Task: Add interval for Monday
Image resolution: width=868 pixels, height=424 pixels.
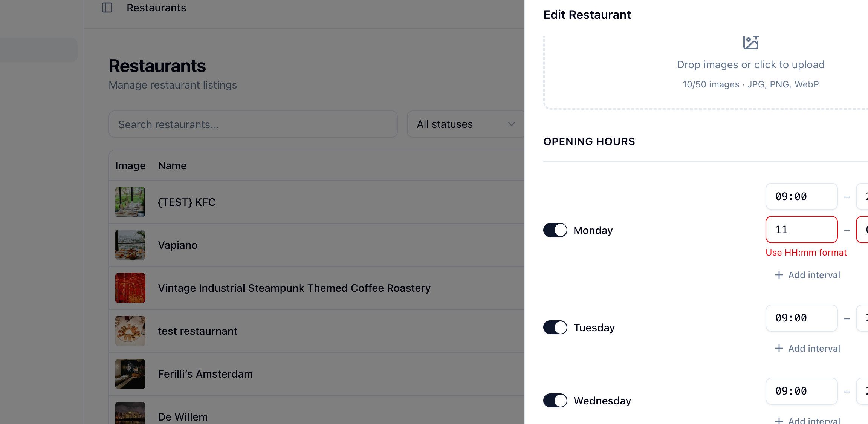Action: [807, 275]
